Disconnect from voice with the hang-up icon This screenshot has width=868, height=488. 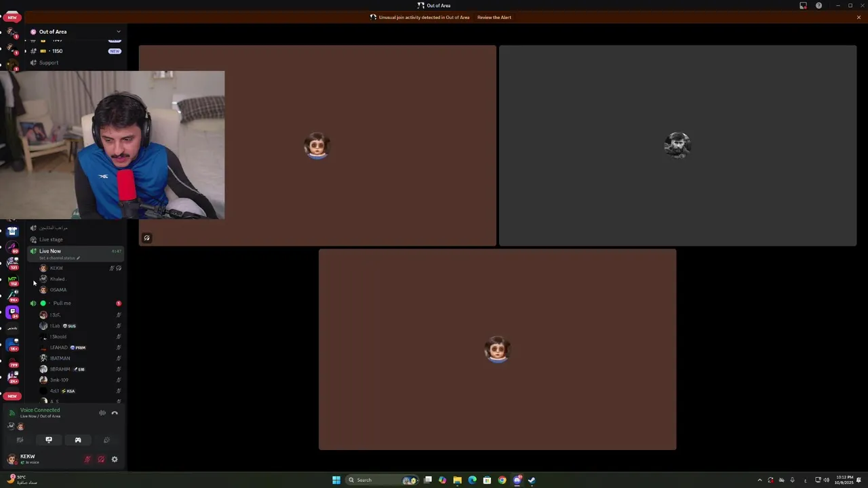(115, 413)
